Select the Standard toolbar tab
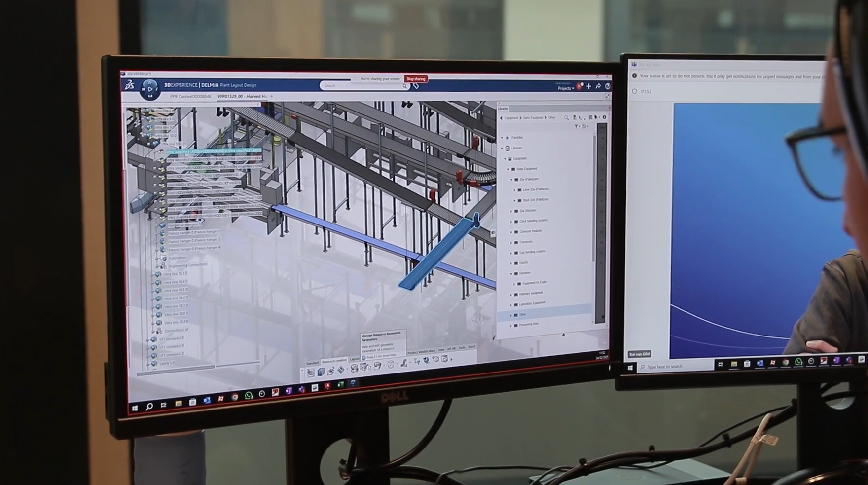Image resolution: width=868 pixels, height=485 pixels. (x=313, y=363)
